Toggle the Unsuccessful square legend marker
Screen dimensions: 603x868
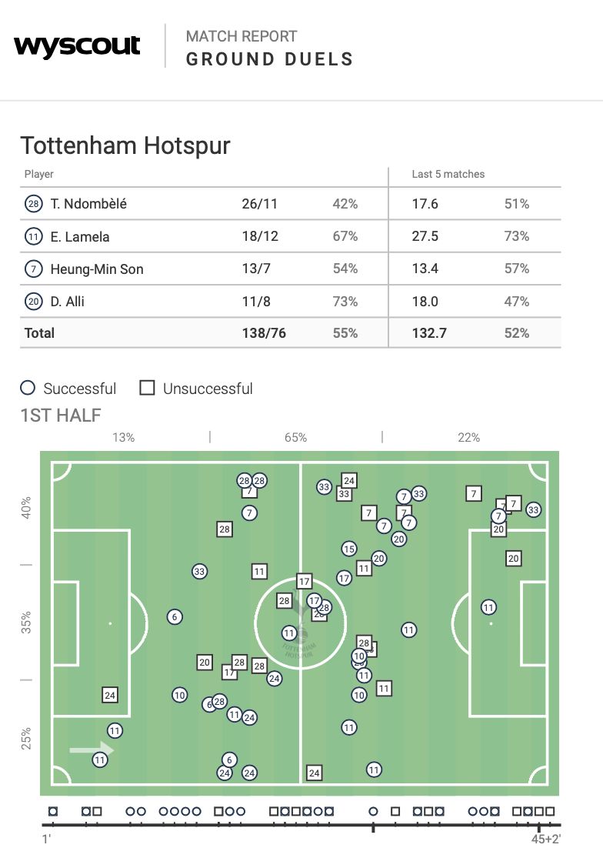coord(147,388)
